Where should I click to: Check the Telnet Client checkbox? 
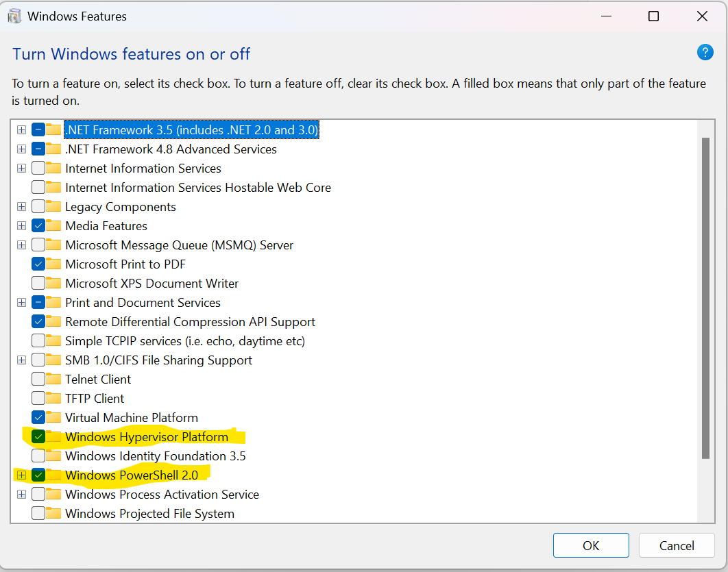click(38, 379)
